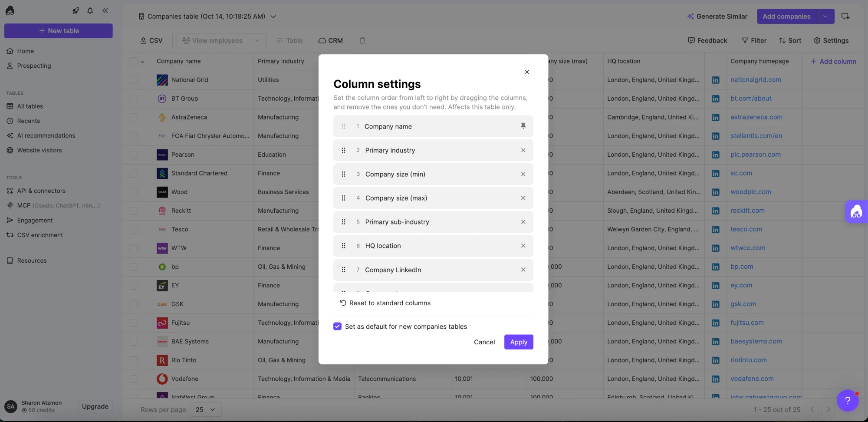Click the drag handle for Primary industry

pyautogui.click(x=343, y=150)
